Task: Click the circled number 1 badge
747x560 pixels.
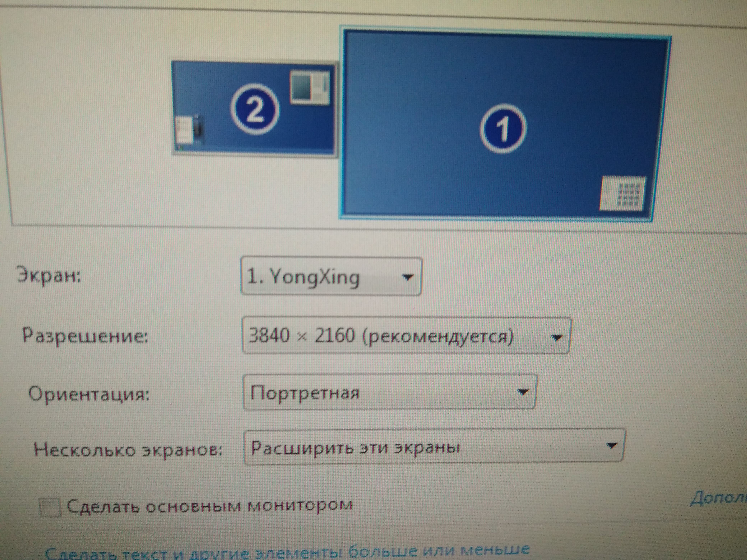Action: pos(503,128)
